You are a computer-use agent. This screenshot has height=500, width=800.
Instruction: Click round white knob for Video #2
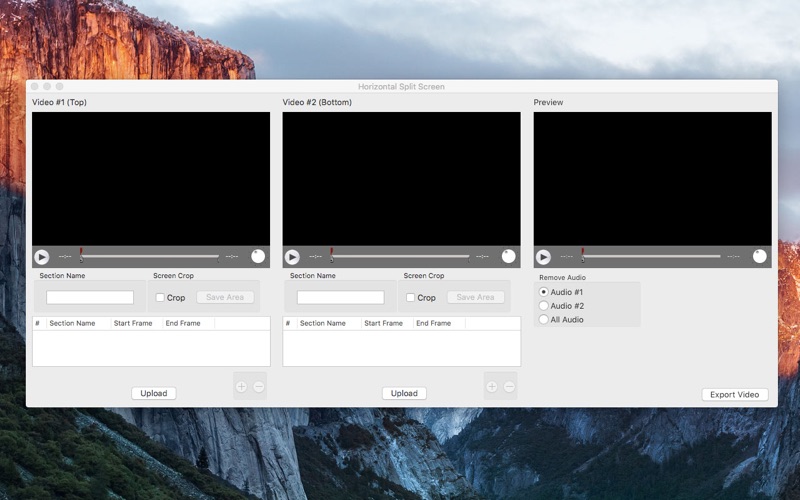(x=509, y=256)
